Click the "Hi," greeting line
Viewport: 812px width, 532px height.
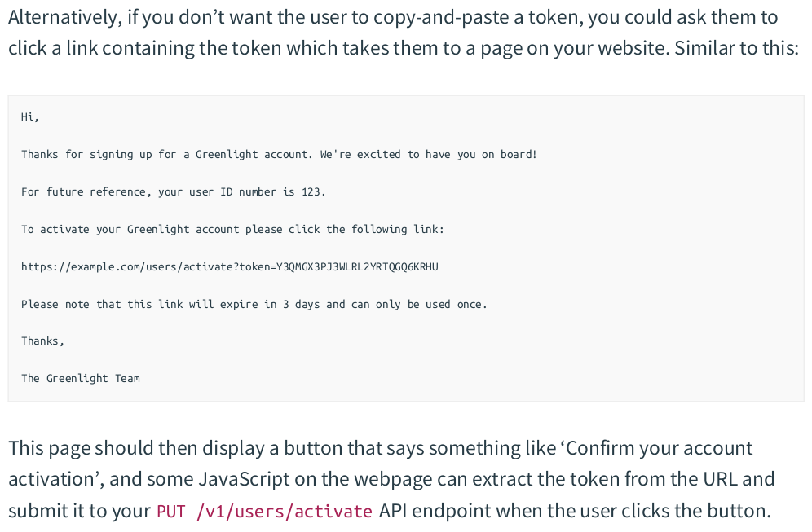30,117
